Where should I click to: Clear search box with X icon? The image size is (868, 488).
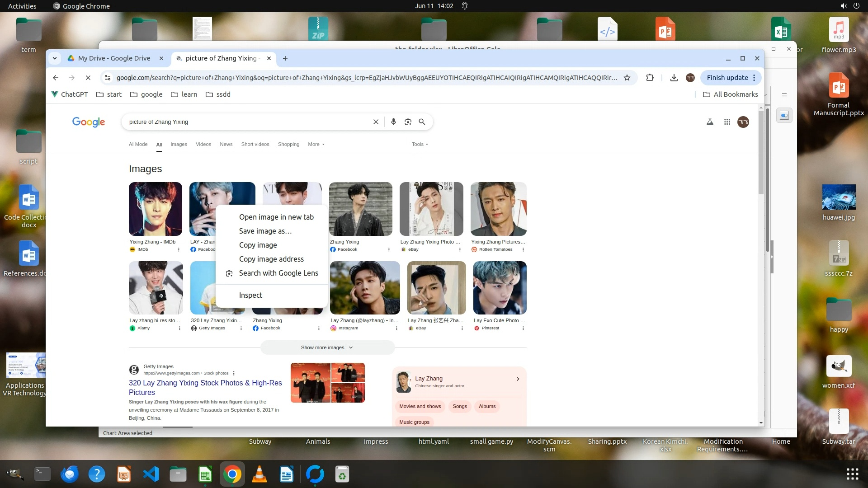click(376, 122)
